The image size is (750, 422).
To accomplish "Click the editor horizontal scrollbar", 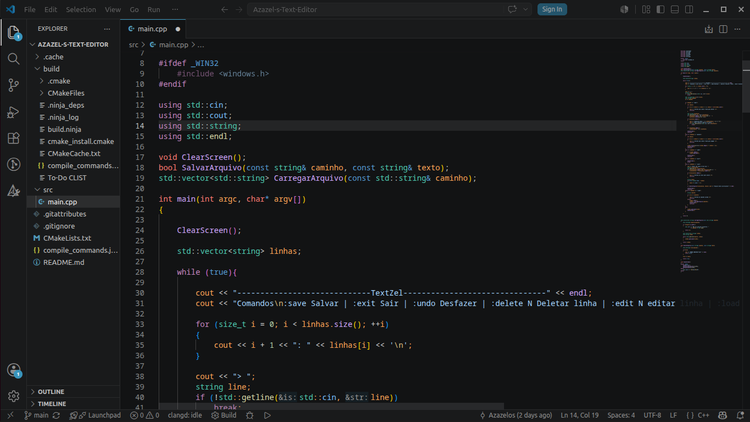I will [x=331, y=406].
